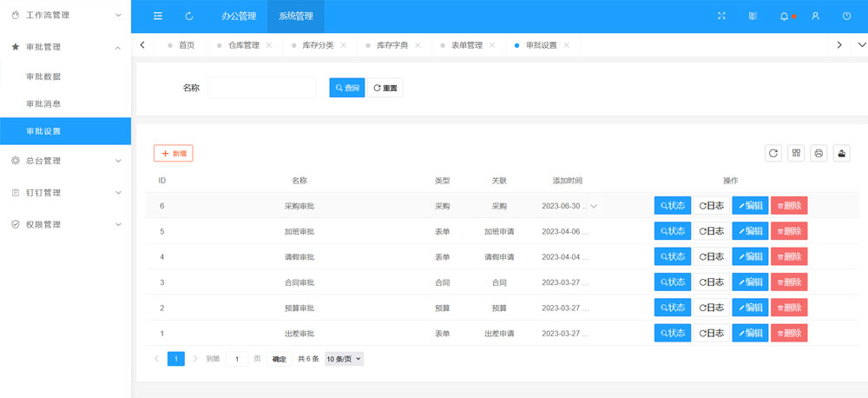Click the 重置 reset button
Viewport: 868px width, 398px height.
[385, 88]
